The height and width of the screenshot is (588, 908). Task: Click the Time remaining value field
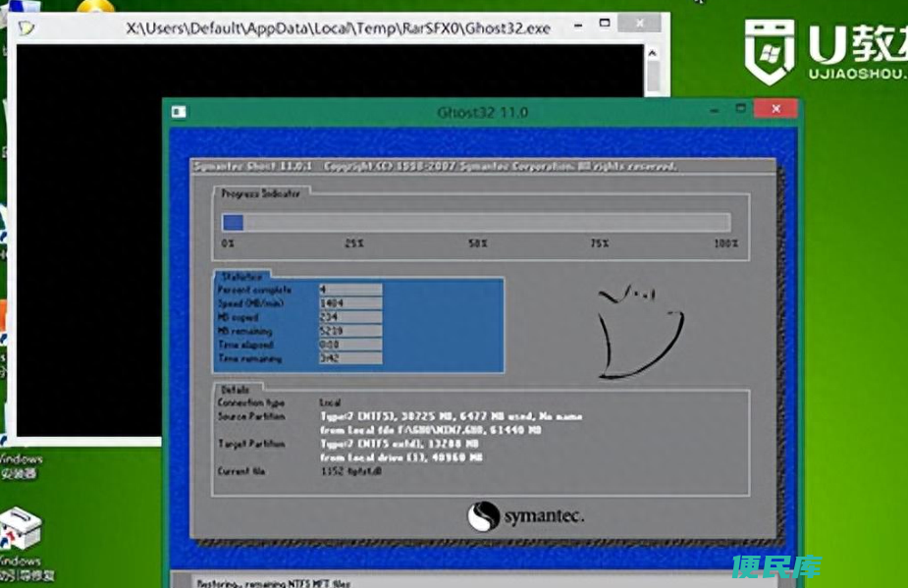(x=350, y=358)
